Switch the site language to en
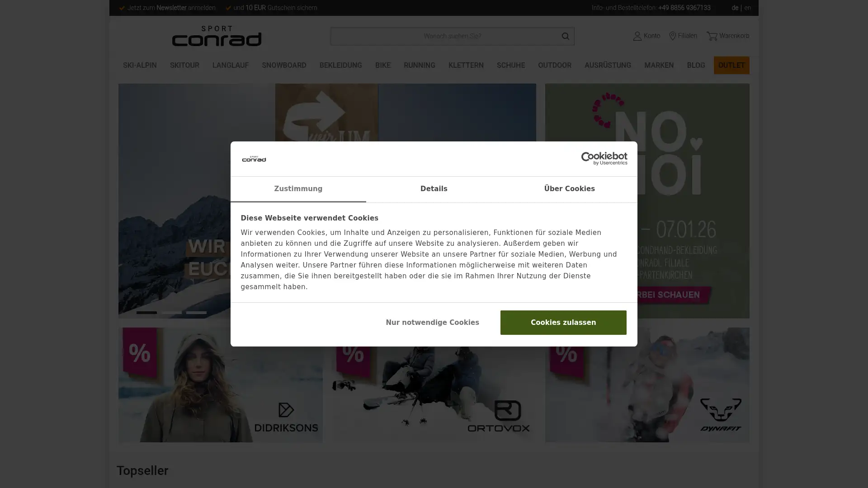Image resolution: width=868 pixels, height=488 pixels. (x=748, y=8)
